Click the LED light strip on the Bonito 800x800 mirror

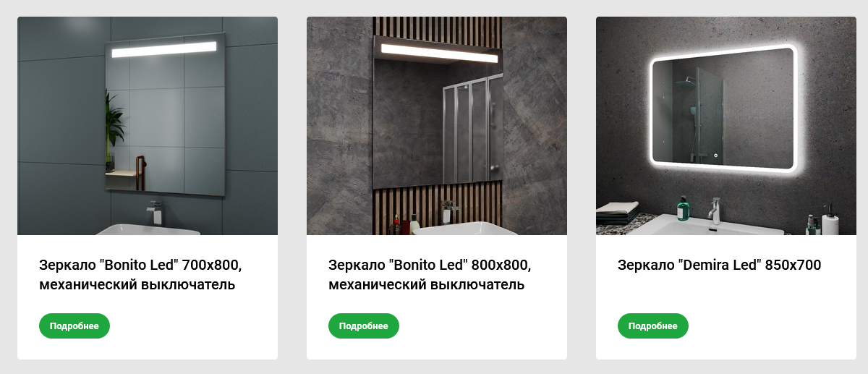pyautogui.click(x=439, y=54)
